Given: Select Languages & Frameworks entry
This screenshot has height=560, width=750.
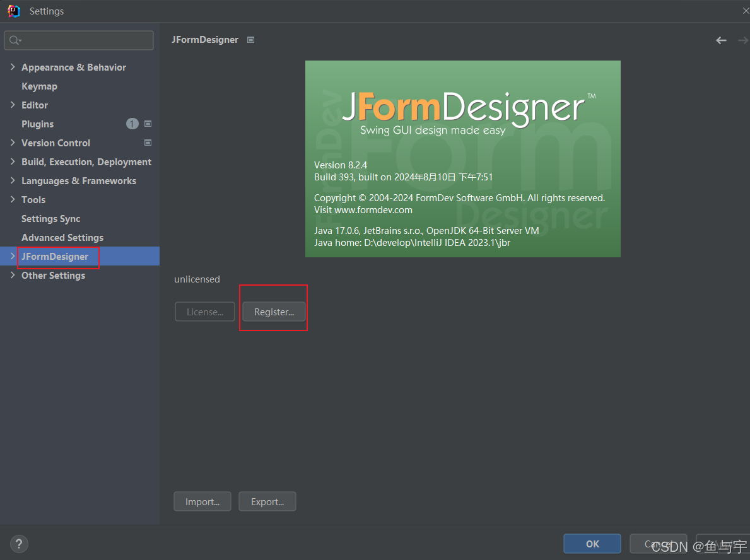Looking at the screenshot, I should point(79,181).
